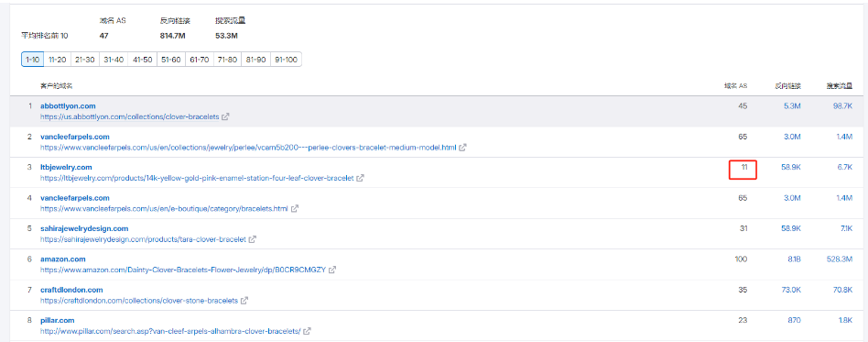This screenshot has height=342, width=868.
Task: Open the ltbjewelry four-leaf-clover-bracelet URL
Action: coord(197,178)
